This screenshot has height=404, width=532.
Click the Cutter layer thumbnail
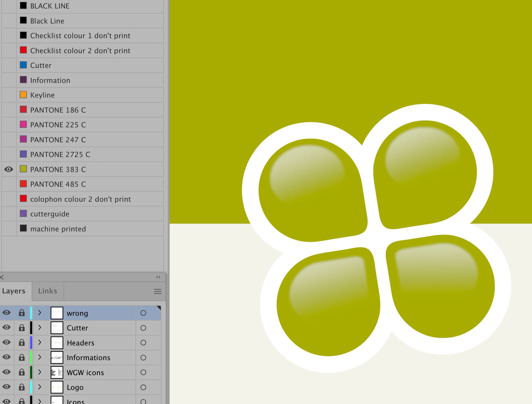[57, 328]
